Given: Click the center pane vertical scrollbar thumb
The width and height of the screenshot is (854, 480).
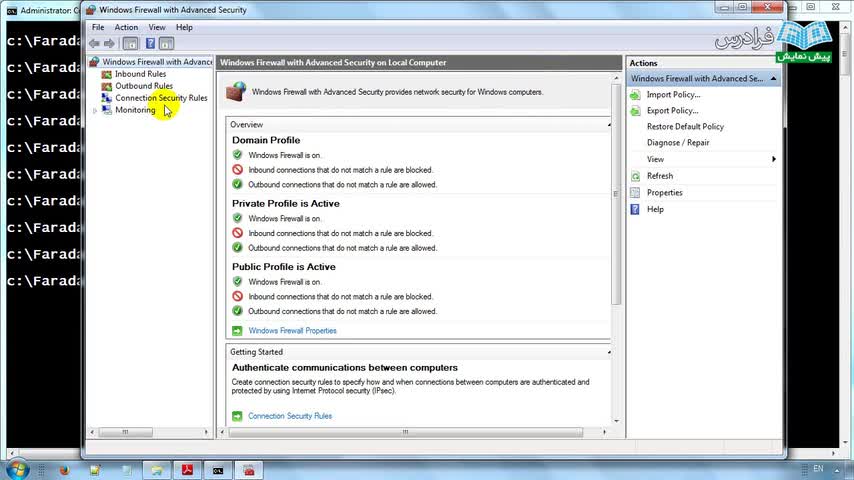Looking at the screenshot, I should pyautogui.click(x=616, y=195).
